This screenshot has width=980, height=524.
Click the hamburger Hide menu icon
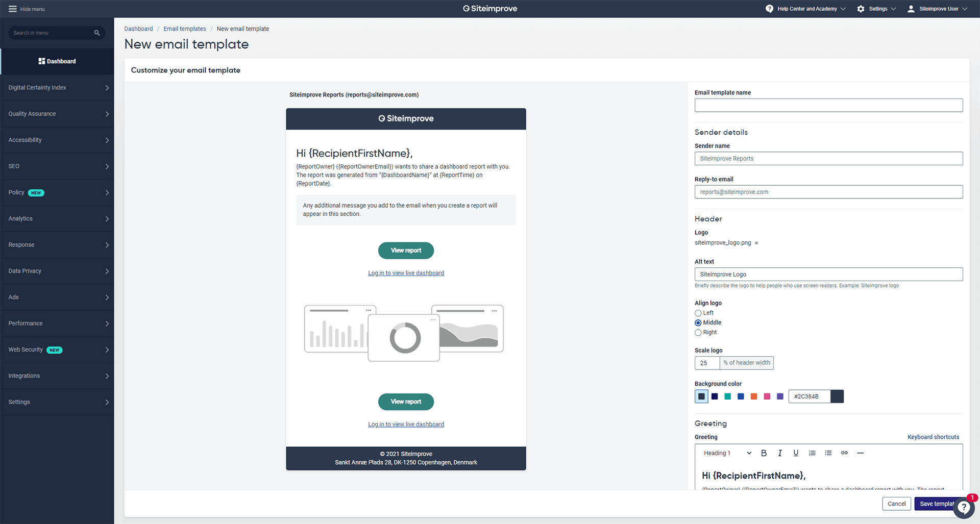click(x=13, y=9)
